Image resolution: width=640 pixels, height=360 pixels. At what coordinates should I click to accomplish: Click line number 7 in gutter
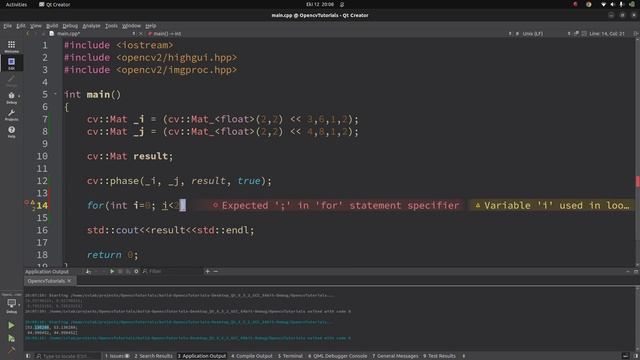click(45, 119)
